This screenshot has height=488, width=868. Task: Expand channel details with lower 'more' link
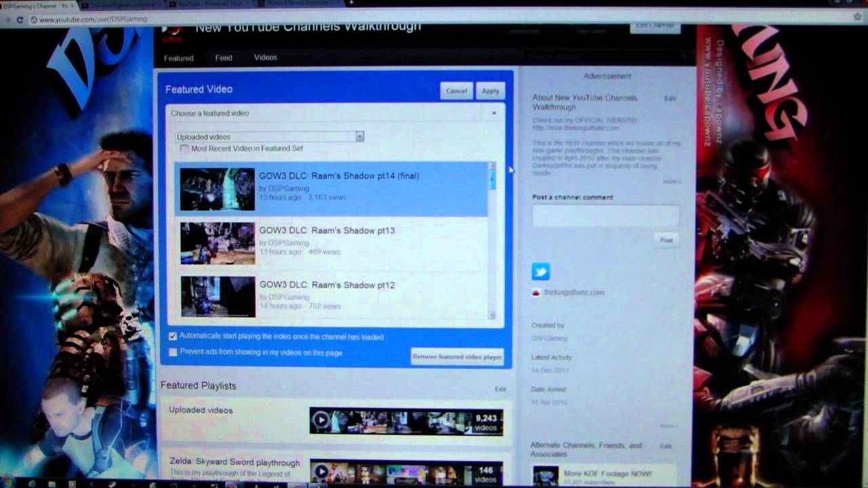point(668,426)
